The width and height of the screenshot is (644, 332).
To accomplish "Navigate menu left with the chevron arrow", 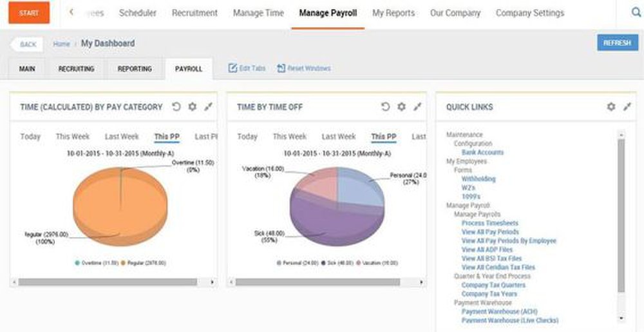I will [71, 12].
